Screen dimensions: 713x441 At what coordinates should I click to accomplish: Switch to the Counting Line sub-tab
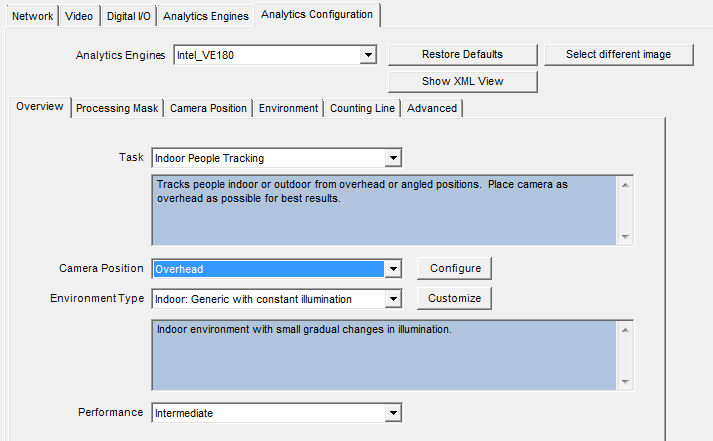[x=362, y=108]
